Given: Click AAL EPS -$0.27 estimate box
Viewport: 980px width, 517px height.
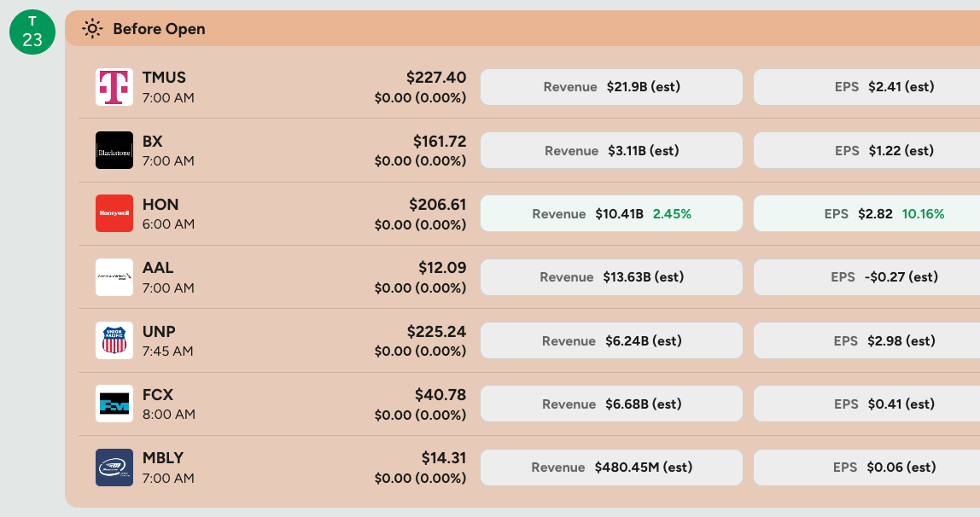Looking at the screenshot, I should [x=866, y=276].
